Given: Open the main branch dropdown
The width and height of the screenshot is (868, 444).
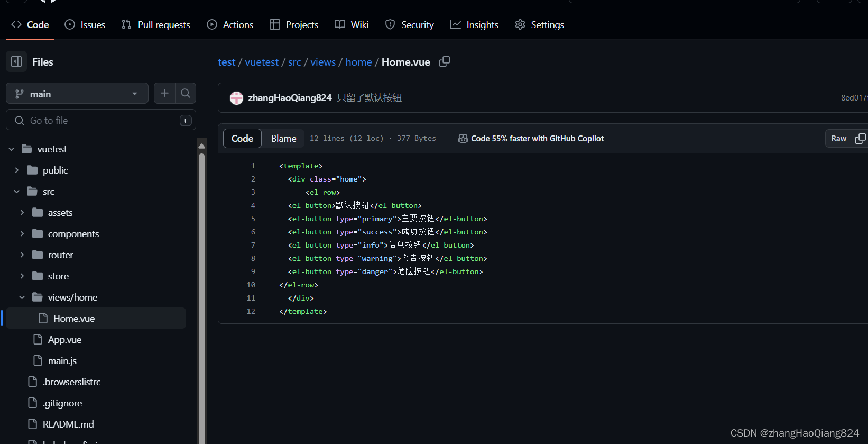Looking at the screenshot, I should (x=77, y=94).
